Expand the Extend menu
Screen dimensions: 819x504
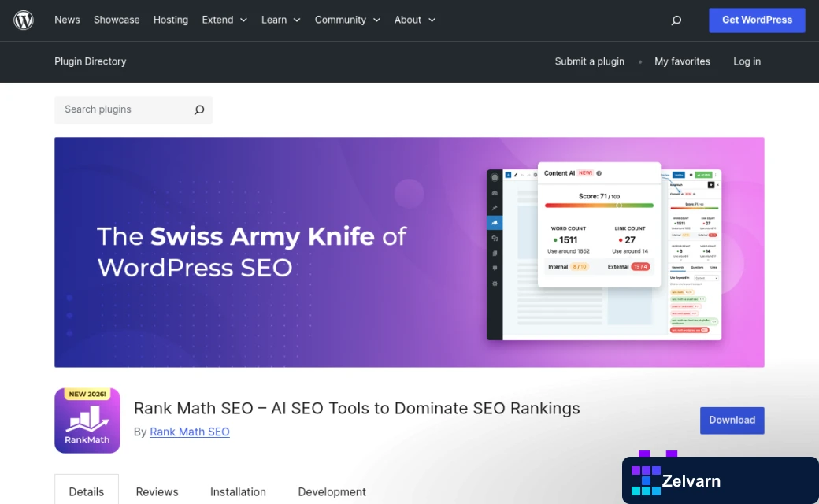[224, 20]
